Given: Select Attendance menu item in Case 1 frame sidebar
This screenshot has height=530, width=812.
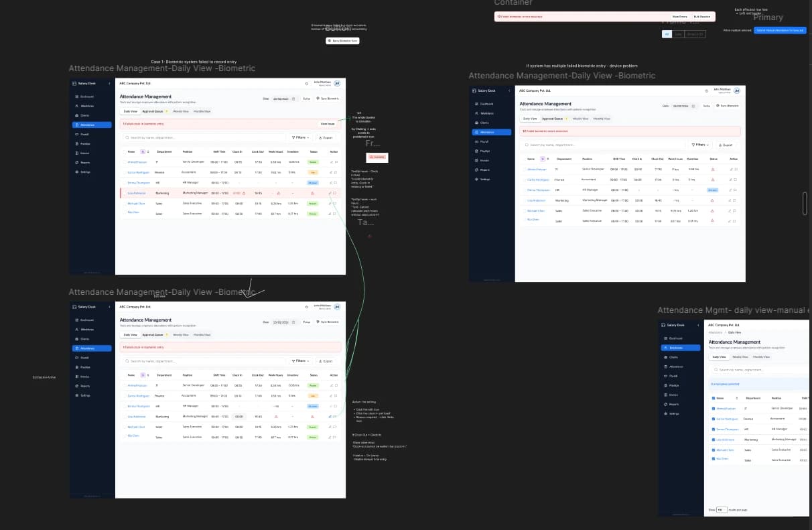Looking at the screenshot, I should 92,125.
